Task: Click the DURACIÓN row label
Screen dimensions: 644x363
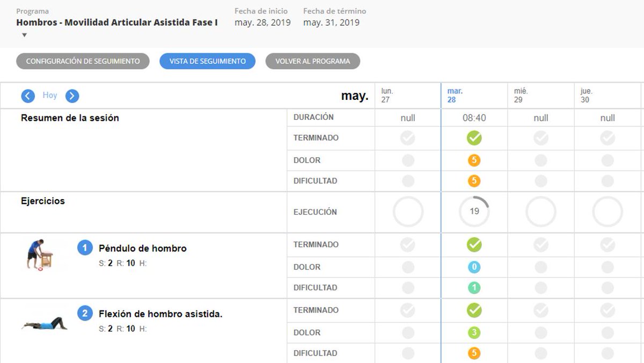Action: pyautogui.click(x=313, y=117)
